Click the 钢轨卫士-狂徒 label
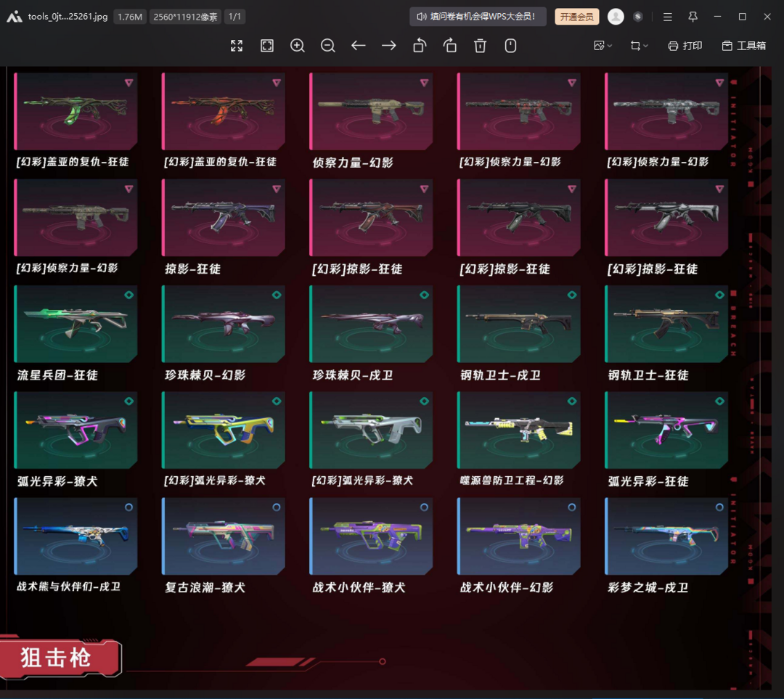The width and height of the screenshot is (784, 699). pos(648,375)
